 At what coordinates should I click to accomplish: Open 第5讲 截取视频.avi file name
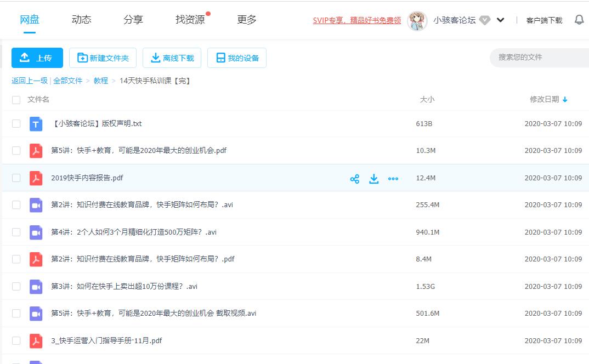(x=154, y=313)
